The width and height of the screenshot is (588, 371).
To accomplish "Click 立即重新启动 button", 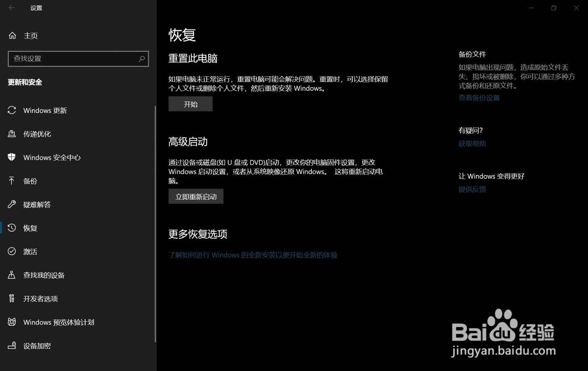I will click(196, 197).
